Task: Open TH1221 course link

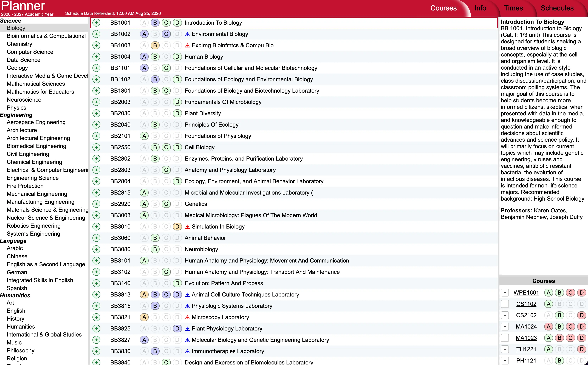Action: pos(526,349)
